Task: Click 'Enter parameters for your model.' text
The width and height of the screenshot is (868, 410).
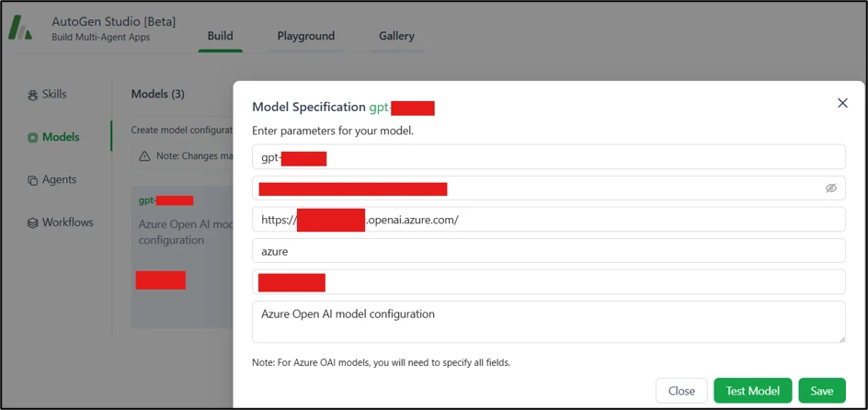Action: click(x=333, y=131)
